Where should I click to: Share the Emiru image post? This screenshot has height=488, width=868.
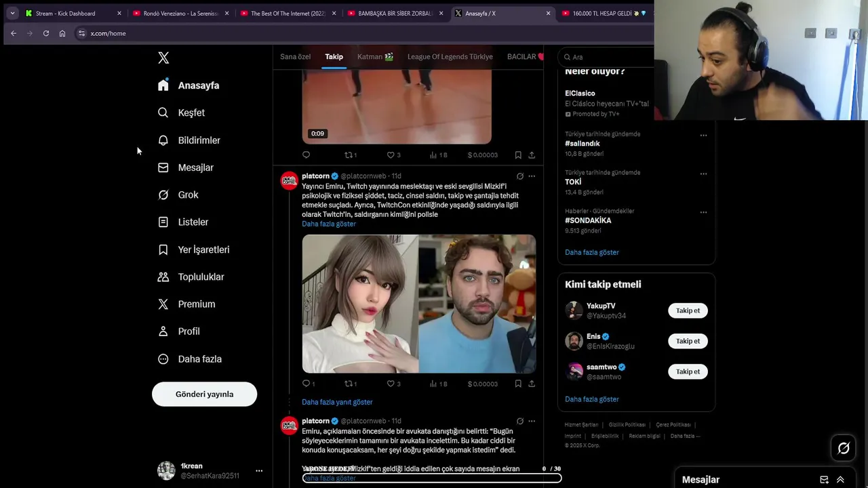tap(532, 384)
